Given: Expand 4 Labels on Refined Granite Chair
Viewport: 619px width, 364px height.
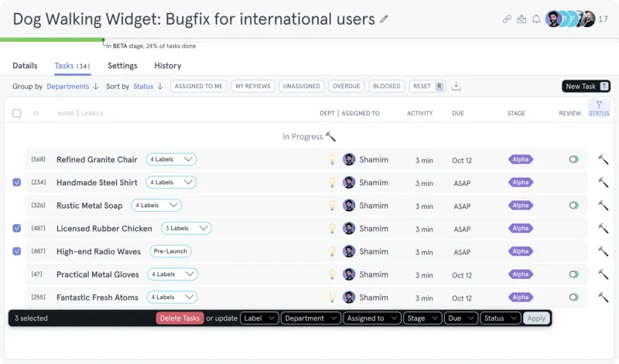Looking at the screenshot, I should coord(171,159).
